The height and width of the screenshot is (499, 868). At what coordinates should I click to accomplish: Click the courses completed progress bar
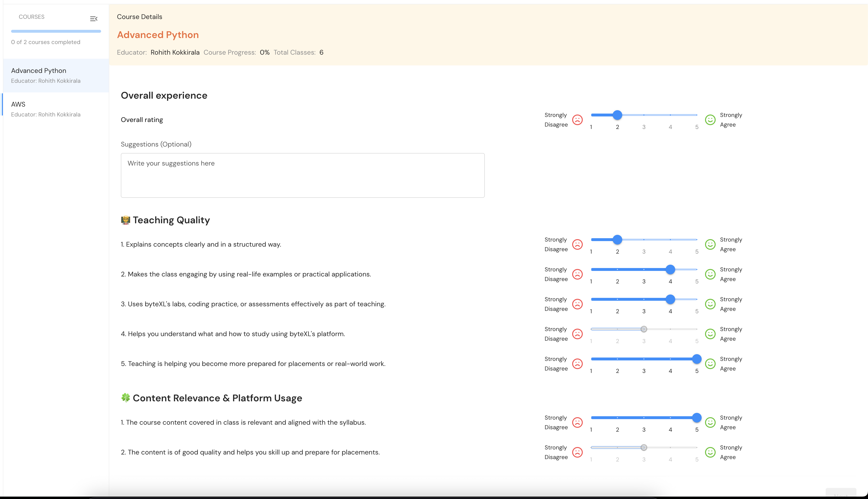coord(56,31)
